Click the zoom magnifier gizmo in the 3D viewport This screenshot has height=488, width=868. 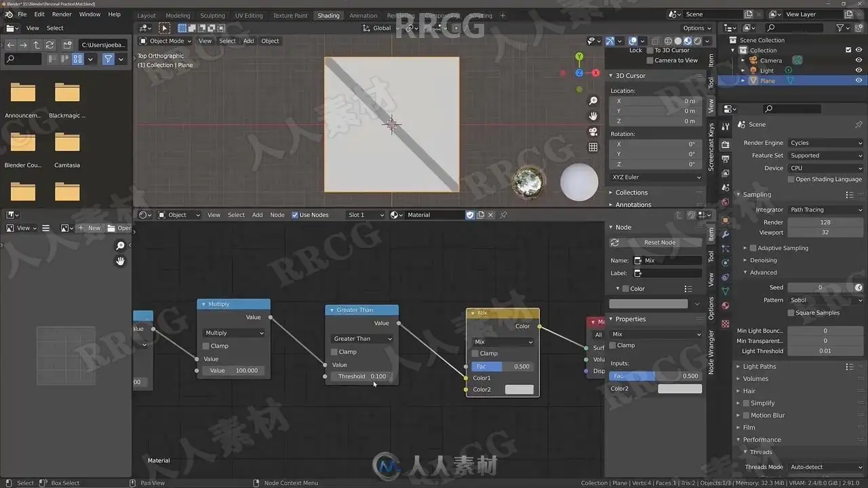593,101
